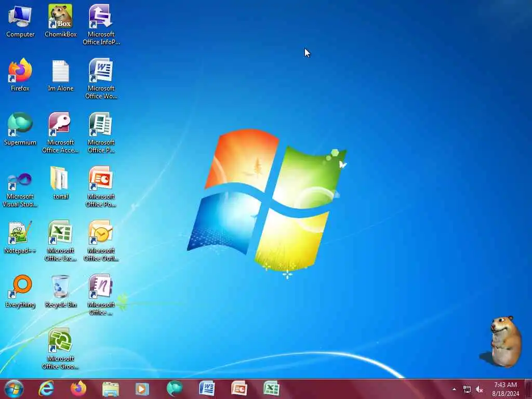Viewport: 532px width, 399px height.
Task: Select the Microsoft Office OneNote shortcut
Action: 101,295
